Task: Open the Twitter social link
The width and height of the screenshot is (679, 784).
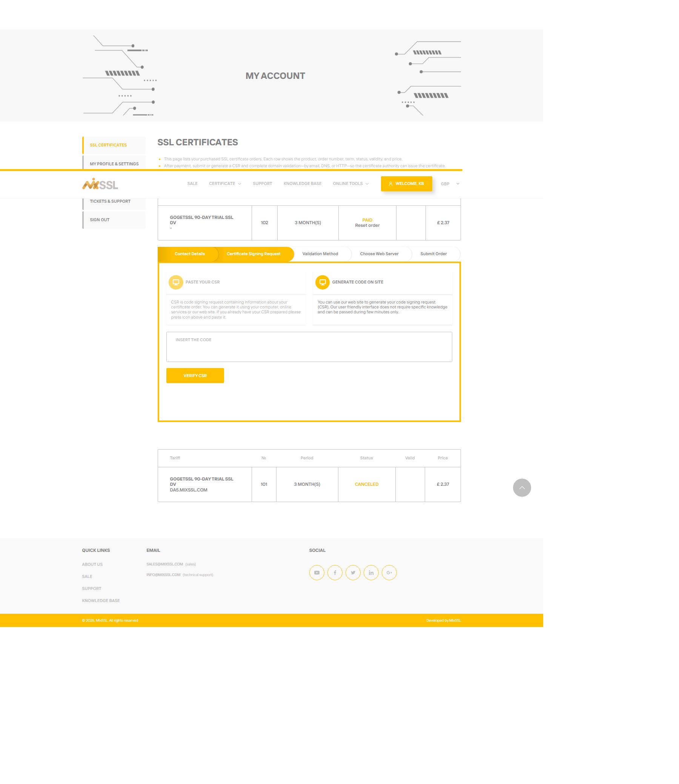Action: click(353, 573)
